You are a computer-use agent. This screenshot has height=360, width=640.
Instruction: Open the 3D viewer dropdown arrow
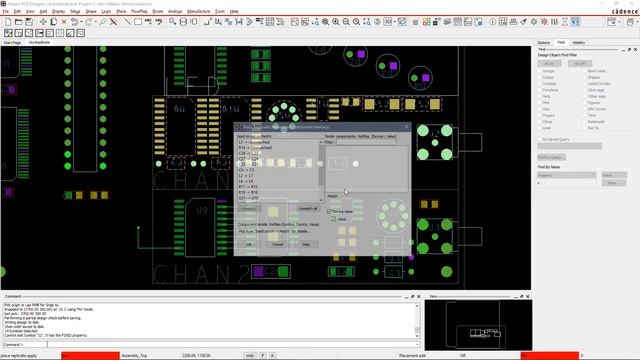[395, 22]
